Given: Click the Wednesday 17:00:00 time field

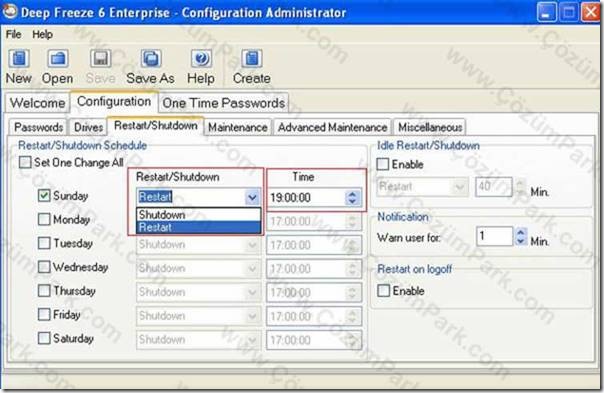Looking at the screenshot, I should pyautogui.click(x=314, y=269).
